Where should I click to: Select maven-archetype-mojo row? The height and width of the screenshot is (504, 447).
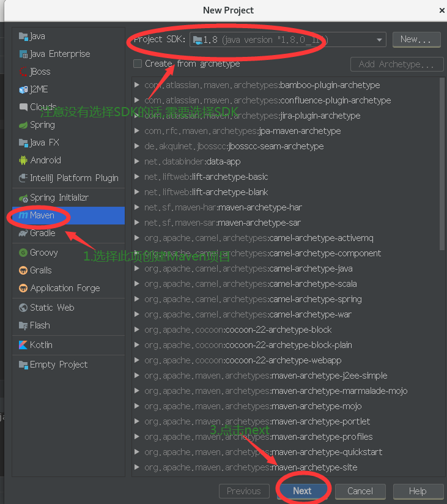tap(285, 406)
